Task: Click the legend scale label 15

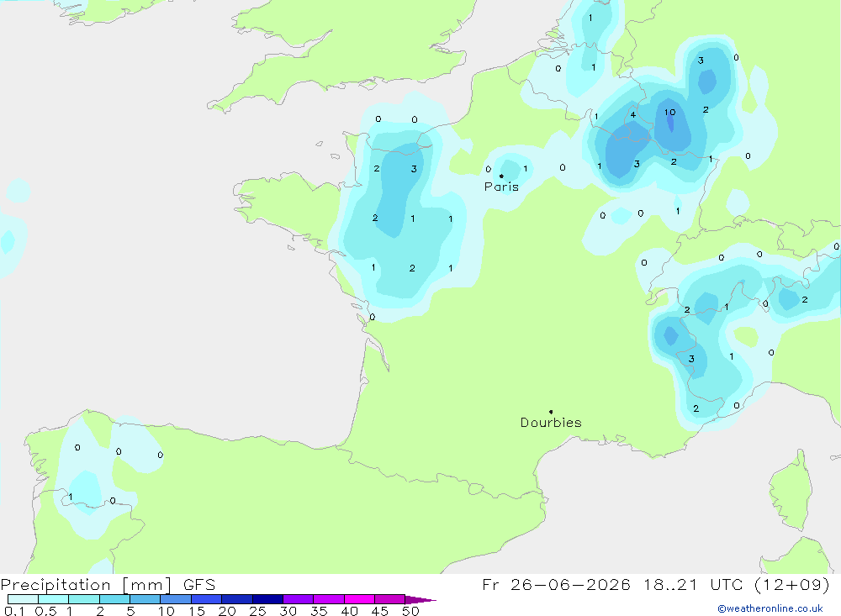Action: (x=197, y=611)
